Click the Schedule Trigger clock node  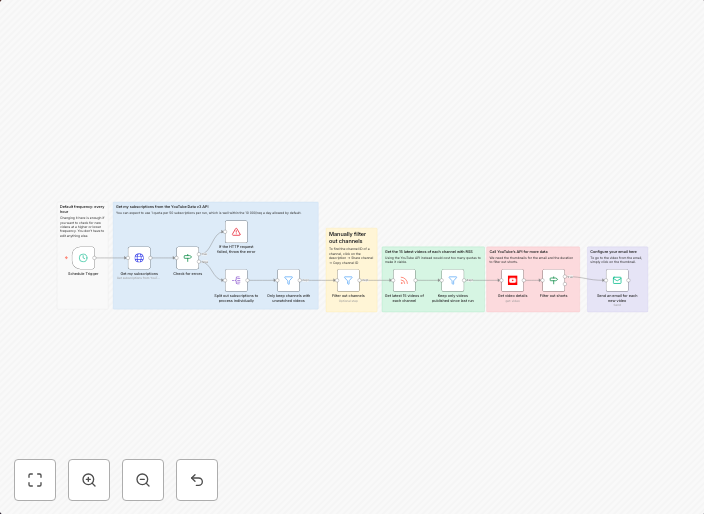83,258
